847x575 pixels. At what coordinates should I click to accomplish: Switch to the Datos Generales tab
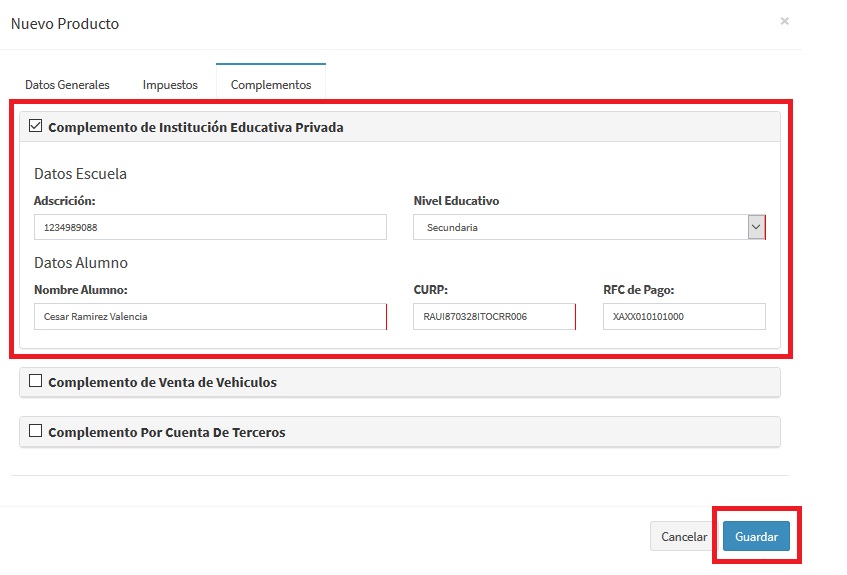point(67,85)
